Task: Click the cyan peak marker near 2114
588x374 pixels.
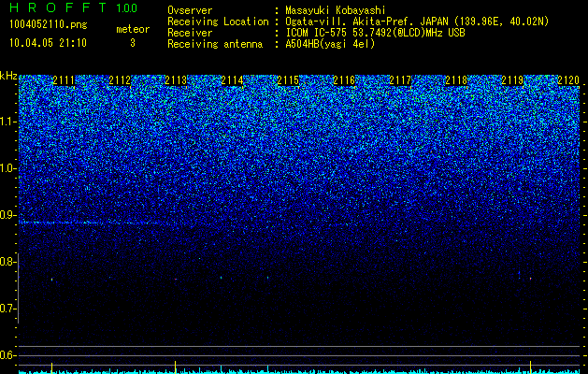Action: [x=221, y=368]
